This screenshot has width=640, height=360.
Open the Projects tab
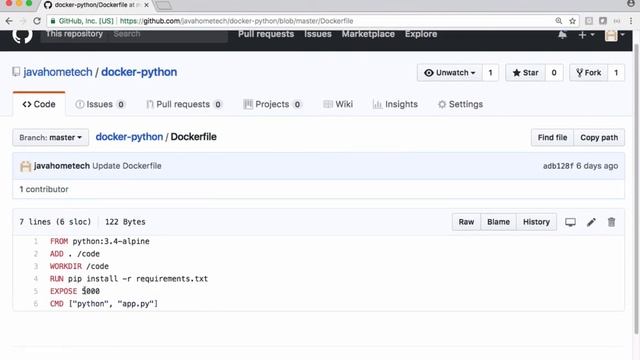[272, 104]
